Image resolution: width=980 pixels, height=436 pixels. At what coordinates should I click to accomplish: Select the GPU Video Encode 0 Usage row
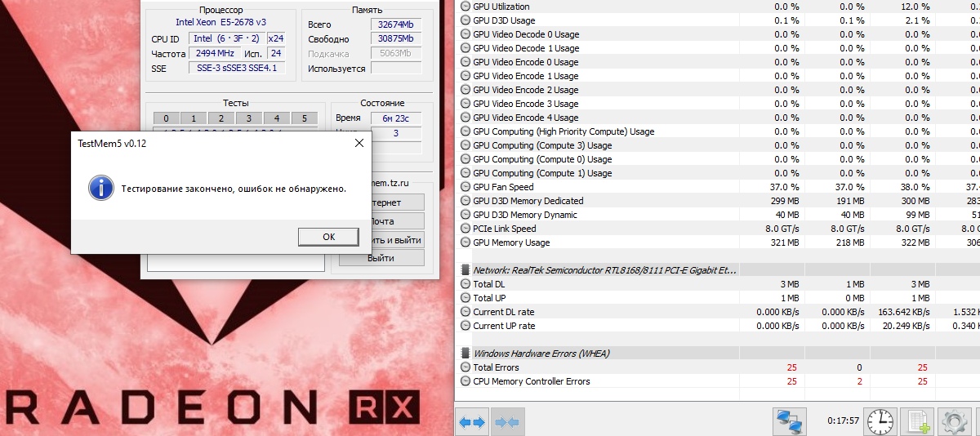[717, 62]
